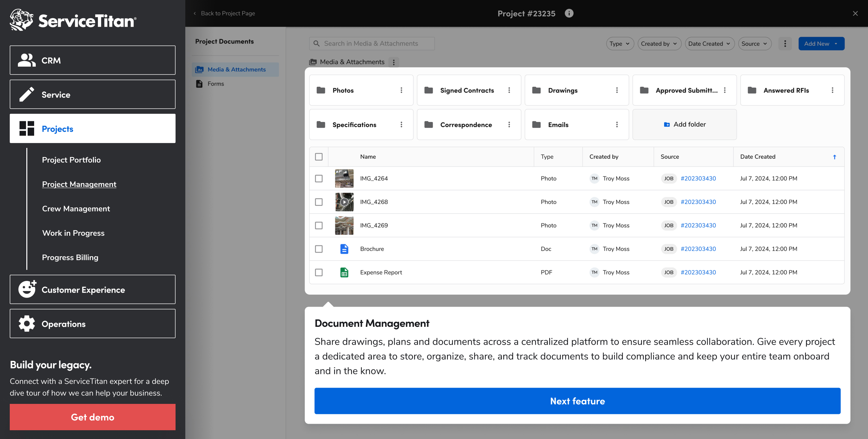Select the Expense Report row checkbox
This screenshot has width=868, height=439.
click(318, 272)
